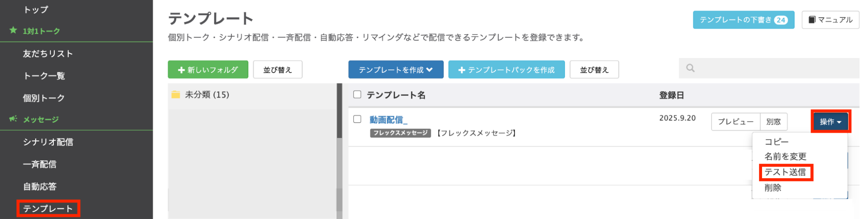
Task: Toggle the select-all checkbox beside テンプレート名
Action: click(x=357, y=95)
